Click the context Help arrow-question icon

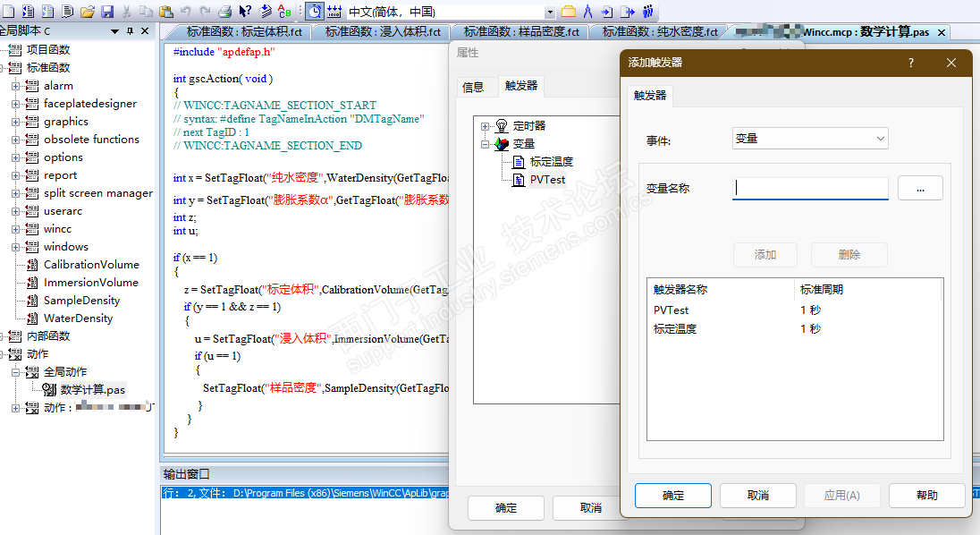click(x=245, y=12)
